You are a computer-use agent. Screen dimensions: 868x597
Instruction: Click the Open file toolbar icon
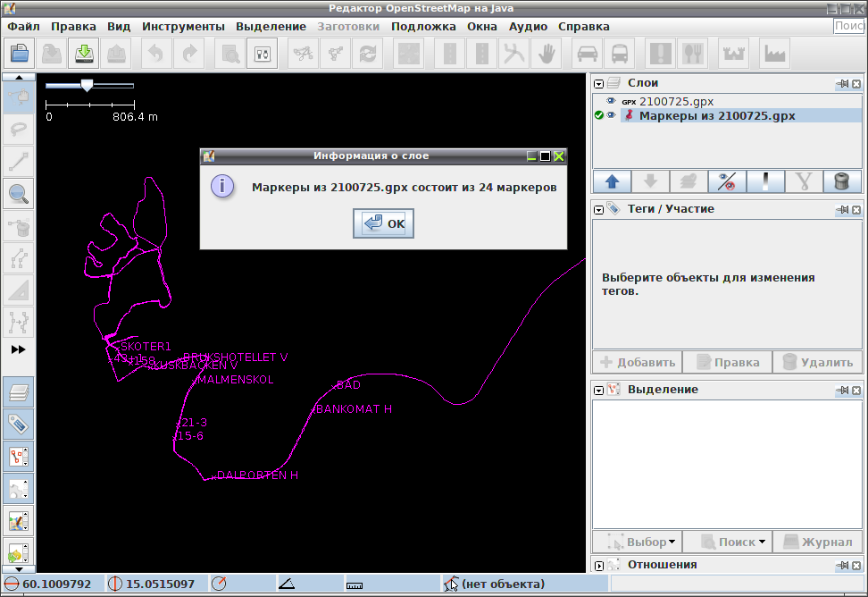pyautogui.click(x=20, y=54)
